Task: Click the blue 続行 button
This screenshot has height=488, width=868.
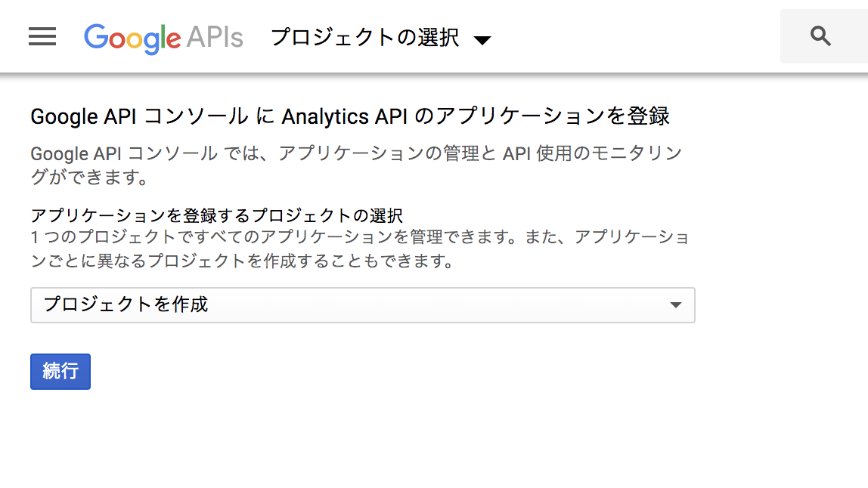Action: point(60,371)
